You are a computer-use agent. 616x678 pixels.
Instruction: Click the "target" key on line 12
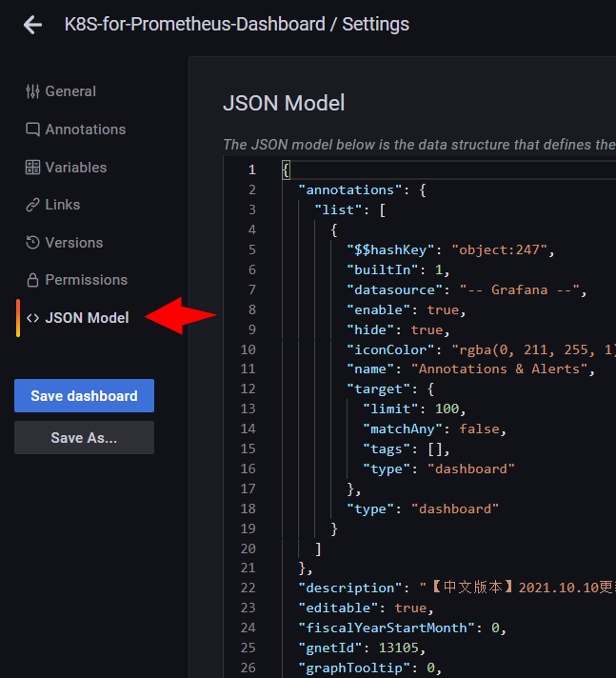pyautogui.click(x=379, y=389)
